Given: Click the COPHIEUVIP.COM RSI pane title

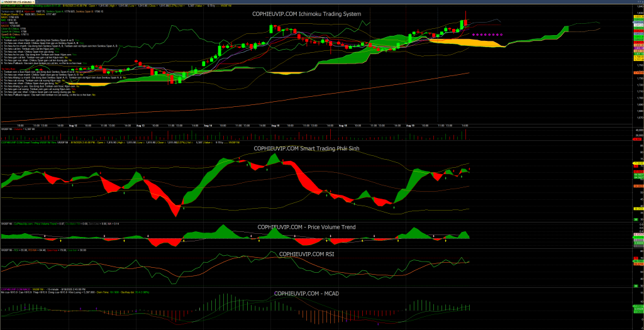Looking at the screenshot, I should (306, 254).
